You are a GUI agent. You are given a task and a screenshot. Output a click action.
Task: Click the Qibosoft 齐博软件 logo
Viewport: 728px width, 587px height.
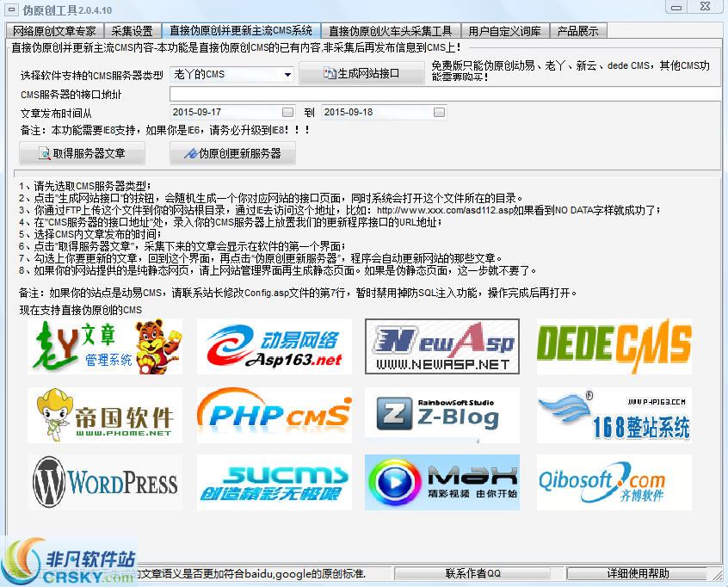click(614, 483)
